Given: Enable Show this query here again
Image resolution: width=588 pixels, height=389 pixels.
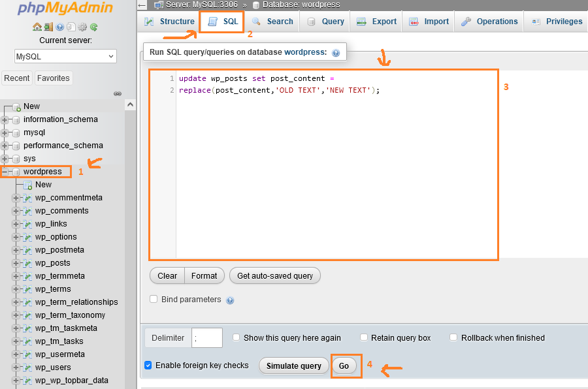Looking at the screenshot, I should 236,337.
